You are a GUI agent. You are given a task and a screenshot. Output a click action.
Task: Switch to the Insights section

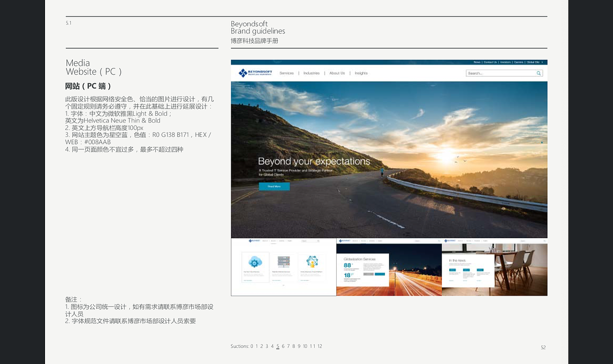coord(361,73)
